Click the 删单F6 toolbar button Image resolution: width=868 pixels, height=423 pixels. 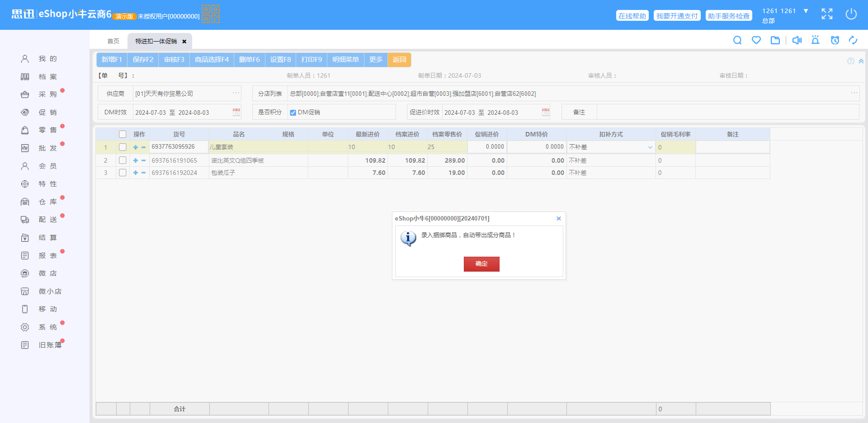[x=250, y=60]
